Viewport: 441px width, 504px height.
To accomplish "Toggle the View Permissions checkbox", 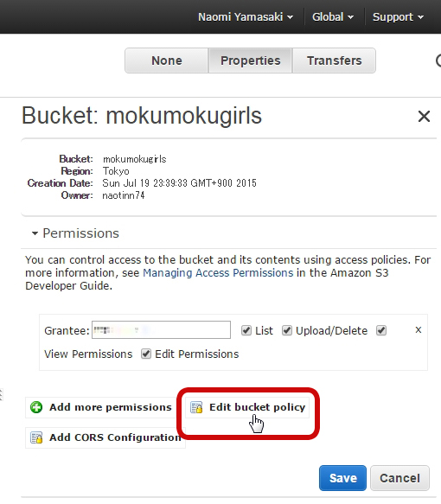I will tap(381, 330).
